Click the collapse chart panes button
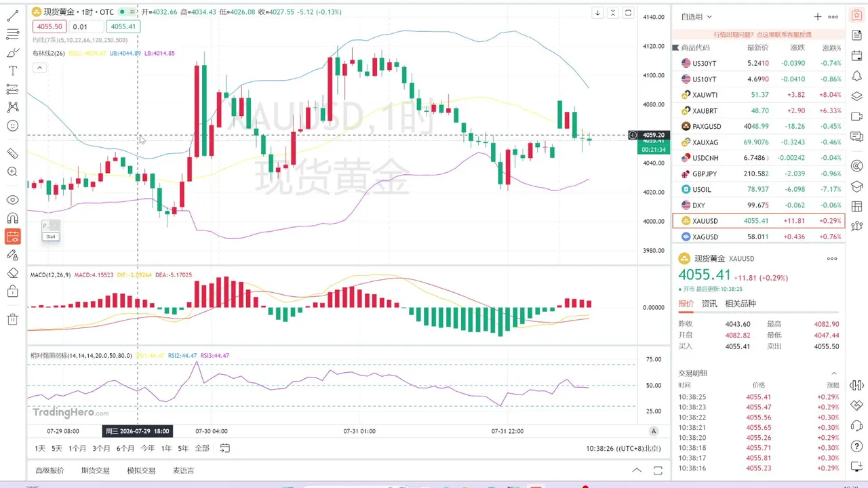 click(613, 12)
